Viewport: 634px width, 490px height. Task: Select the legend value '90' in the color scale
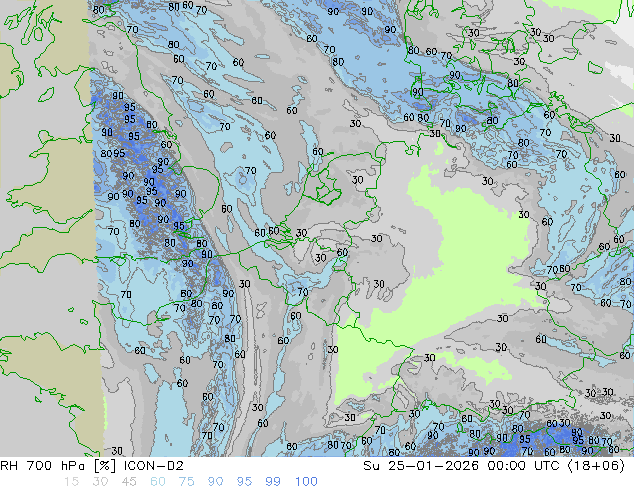[x=216, y=482]
